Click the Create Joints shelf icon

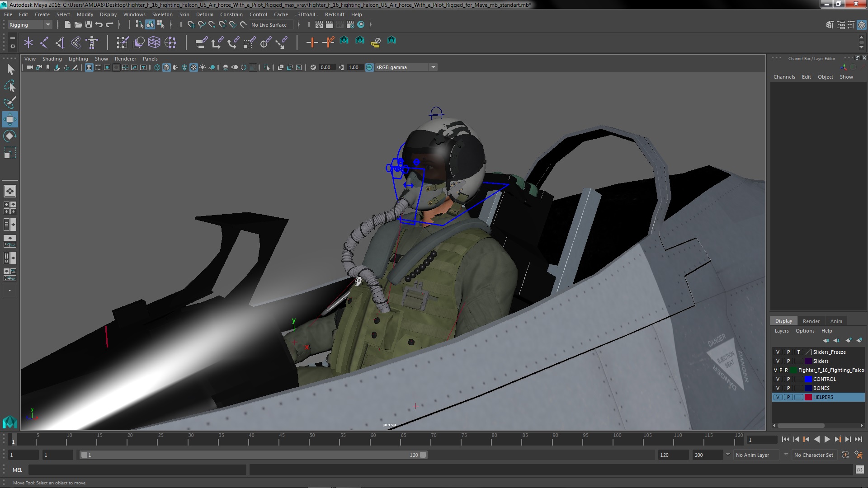click(44, 42)
